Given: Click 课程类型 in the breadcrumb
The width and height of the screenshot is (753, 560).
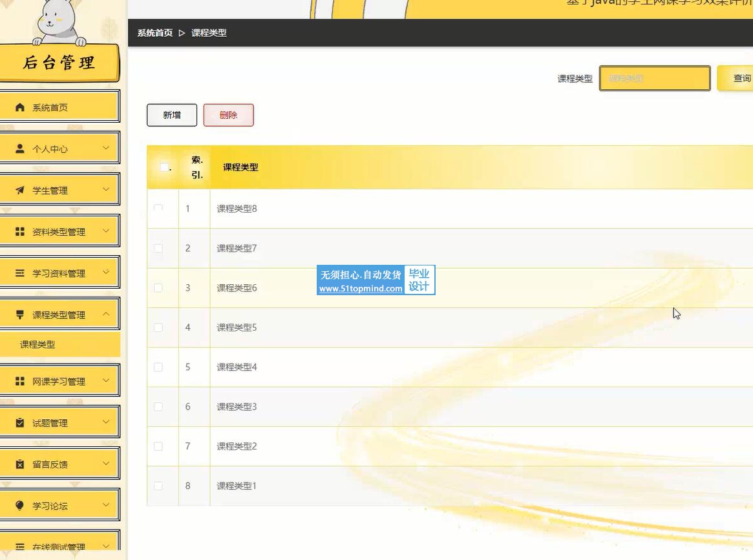Looking at the screenshot, I should (x=209, y=33).
